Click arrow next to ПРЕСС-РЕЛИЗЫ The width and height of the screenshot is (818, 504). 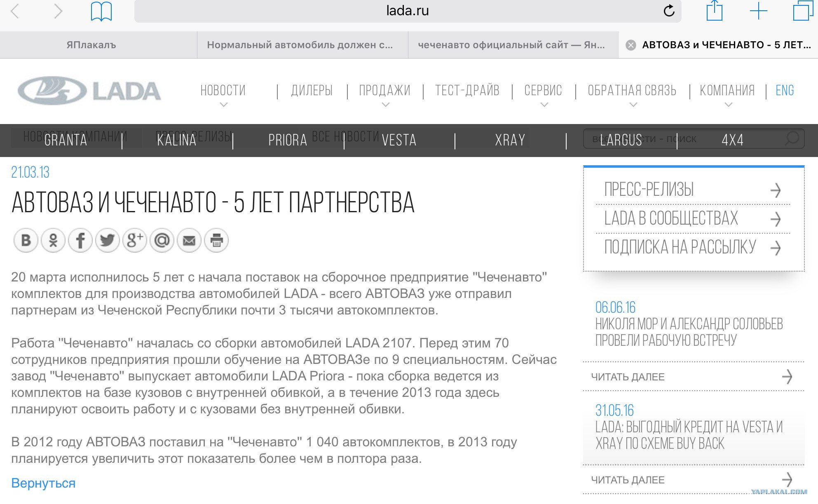point(776,190)
